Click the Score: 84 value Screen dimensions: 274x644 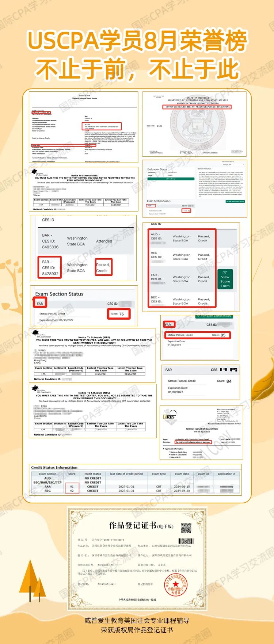tap(224, 381)
